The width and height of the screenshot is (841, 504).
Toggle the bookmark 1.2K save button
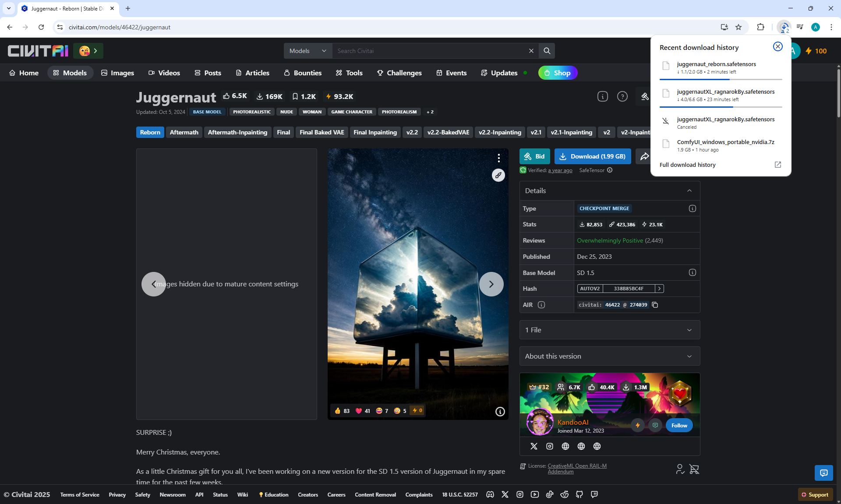[x=304, y=96]
